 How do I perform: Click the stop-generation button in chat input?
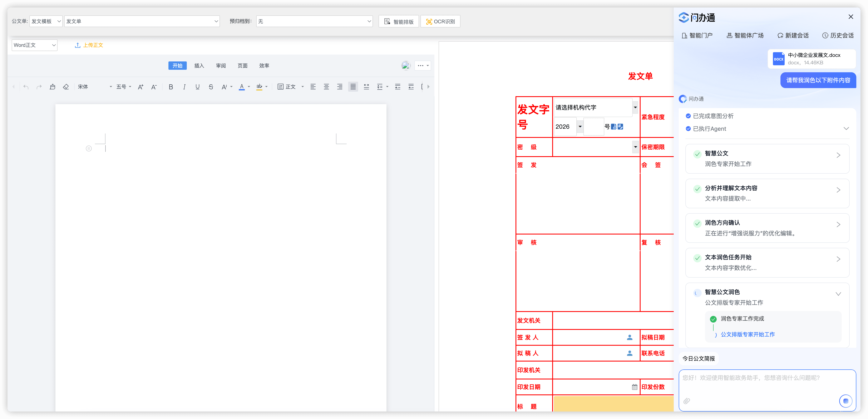tap(845, 401)
